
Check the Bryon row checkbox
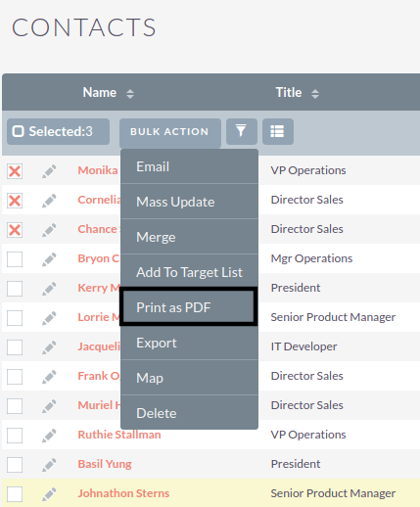tap(15, 259)
